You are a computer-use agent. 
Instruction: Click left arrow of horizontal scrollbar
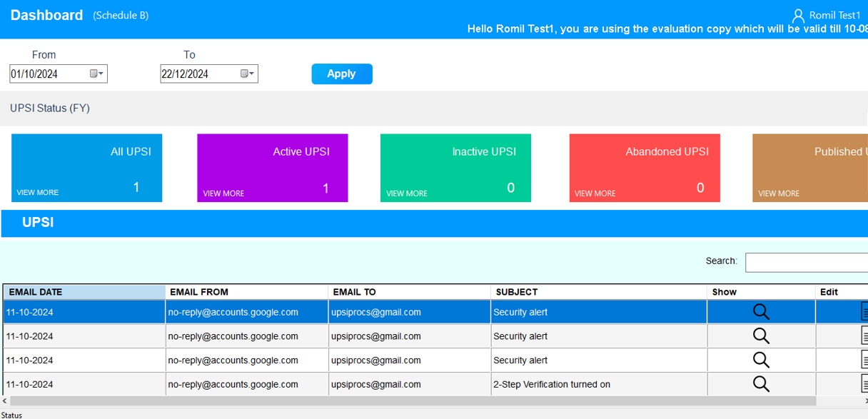coord(6,402)
